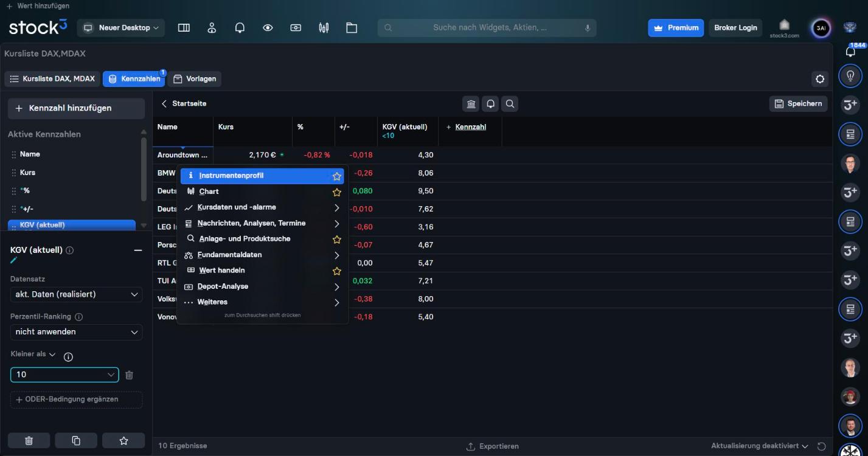Click the bottom-left trash button in Kennzahl panel
Screen dimensions: 868x456
tap(29, 441)
